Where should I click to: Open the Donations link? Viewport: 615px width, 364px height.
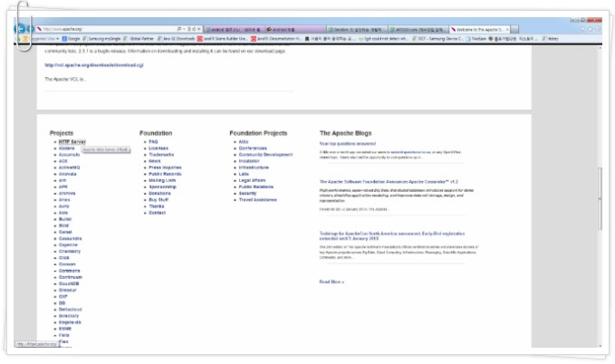click(x=159, y=194)
